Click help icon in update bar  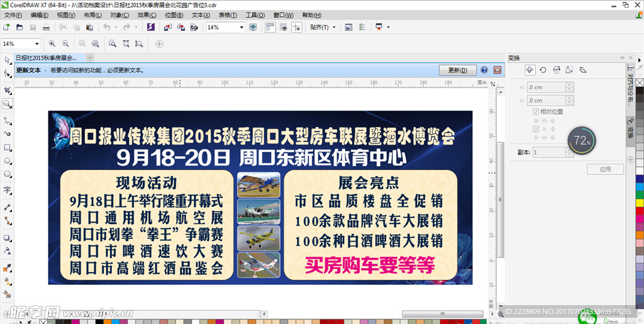coord(484,70)
